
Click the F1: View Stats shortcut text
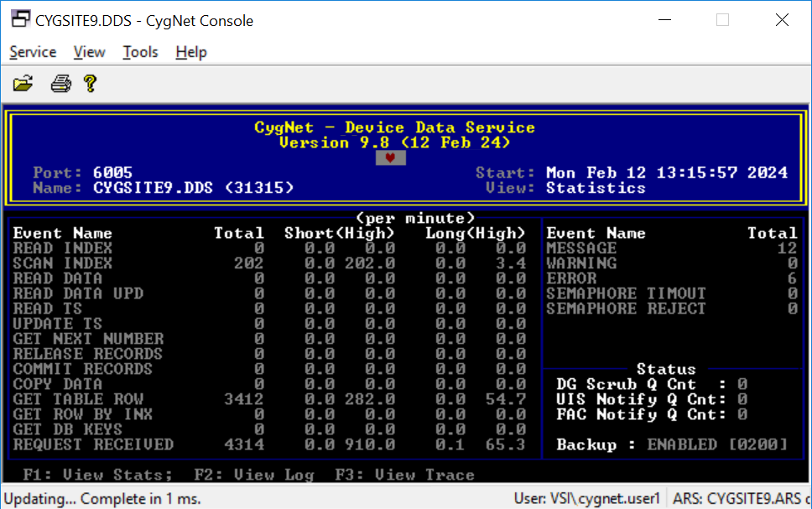(97, 475)
